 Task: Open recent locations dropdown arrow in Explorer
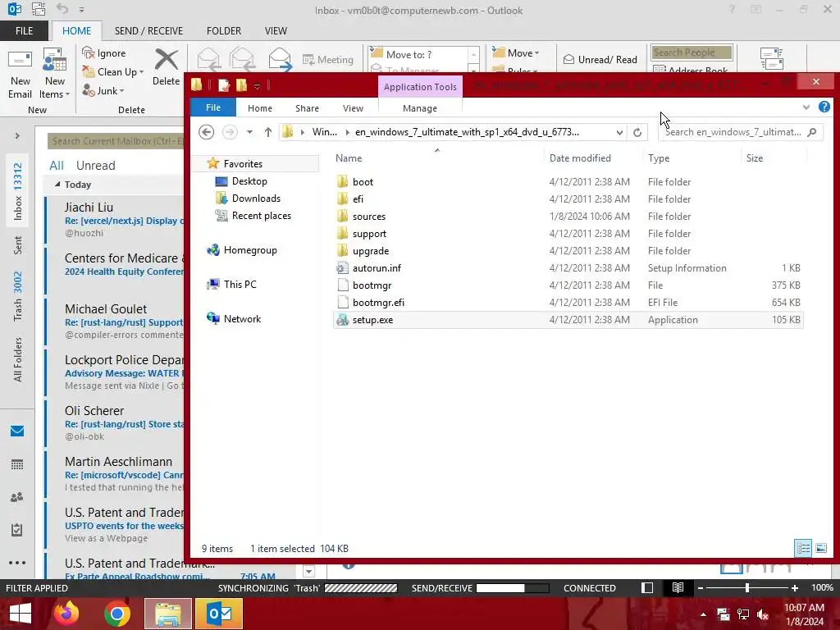[249, 132]
